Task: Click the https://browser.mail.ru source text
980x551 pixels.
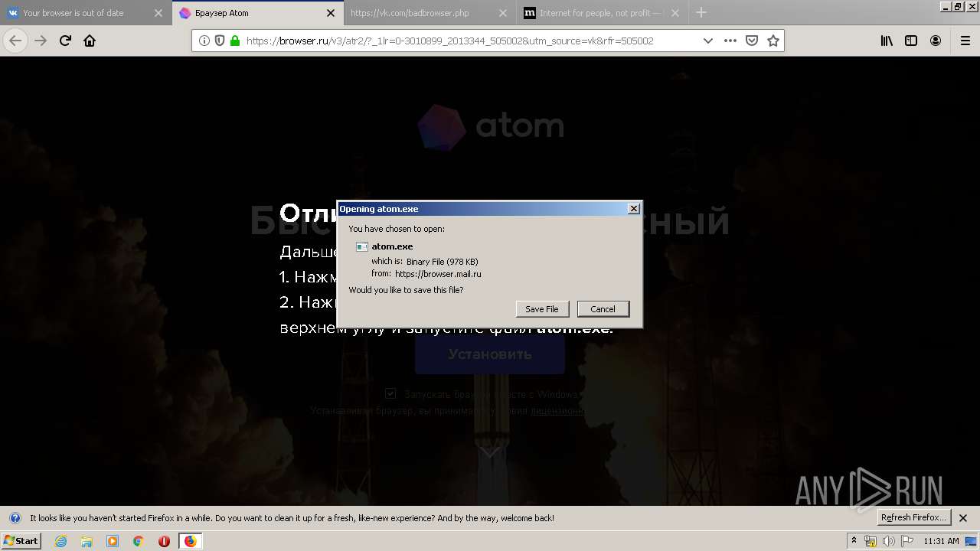Action: [x=438, y=274]
